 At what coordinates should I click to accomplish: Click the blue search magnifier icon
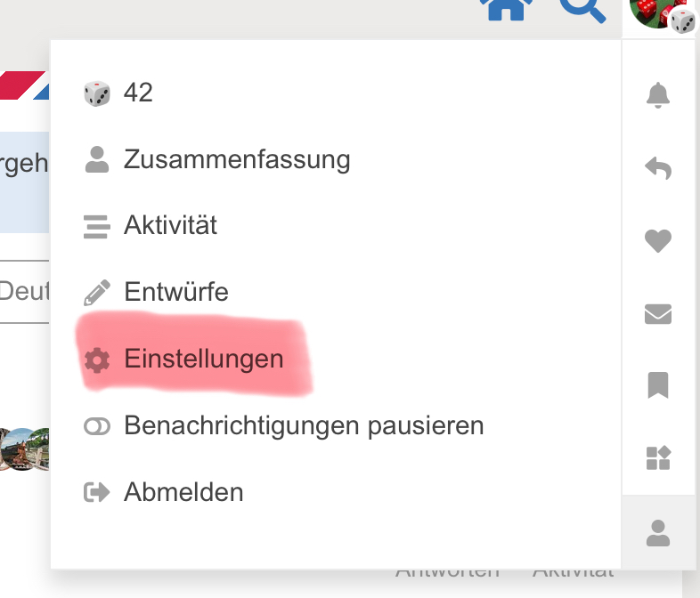pyautogui.click(x=583, y=11)
